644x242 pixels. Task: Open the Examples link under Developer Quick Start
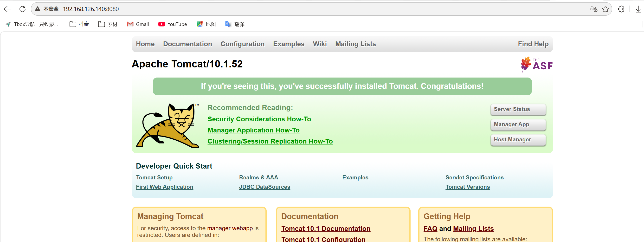click(x=355, y=177)
